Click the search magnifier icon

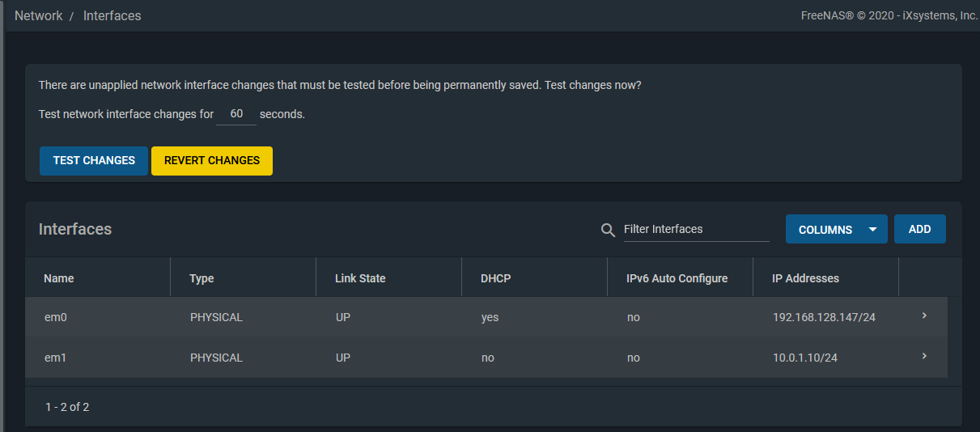[609, 230]
